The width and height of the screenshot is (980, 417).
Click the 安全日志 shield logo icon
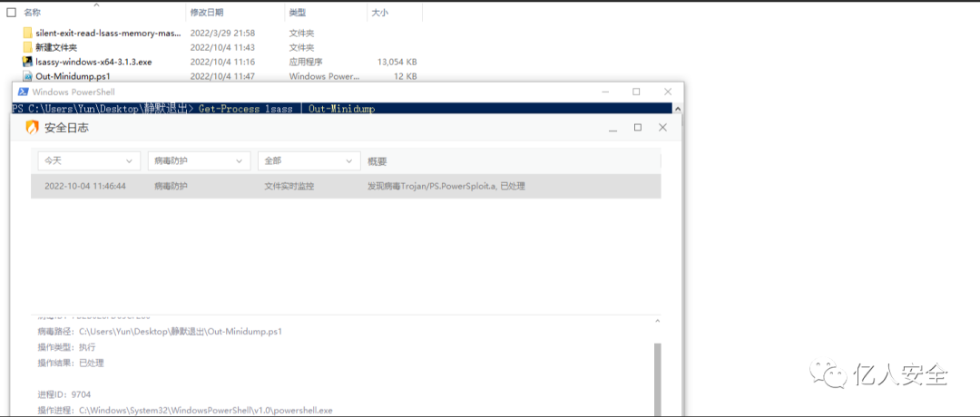pyautogui.click(x=31, y=128)
